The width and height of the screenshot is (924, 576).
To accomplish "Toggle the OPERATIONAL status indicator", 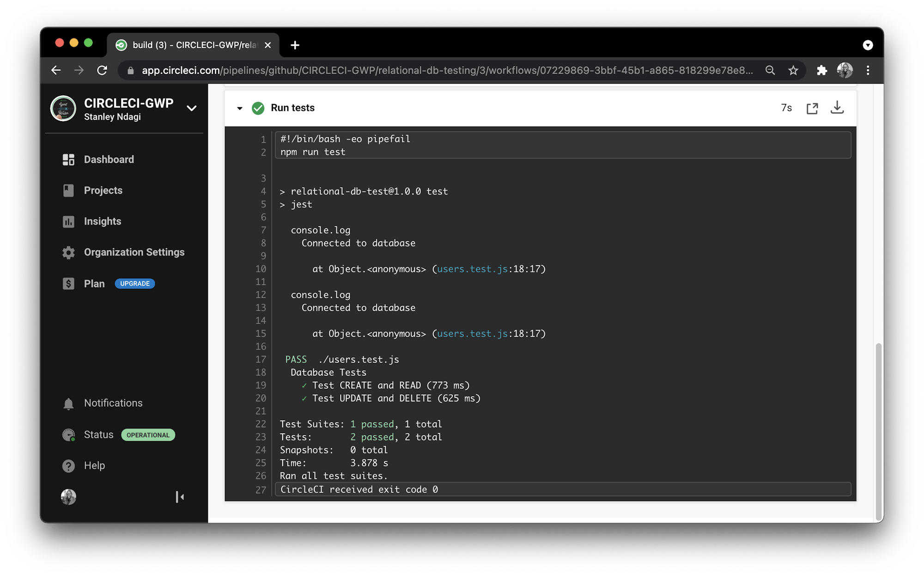I will coord(148,435).
